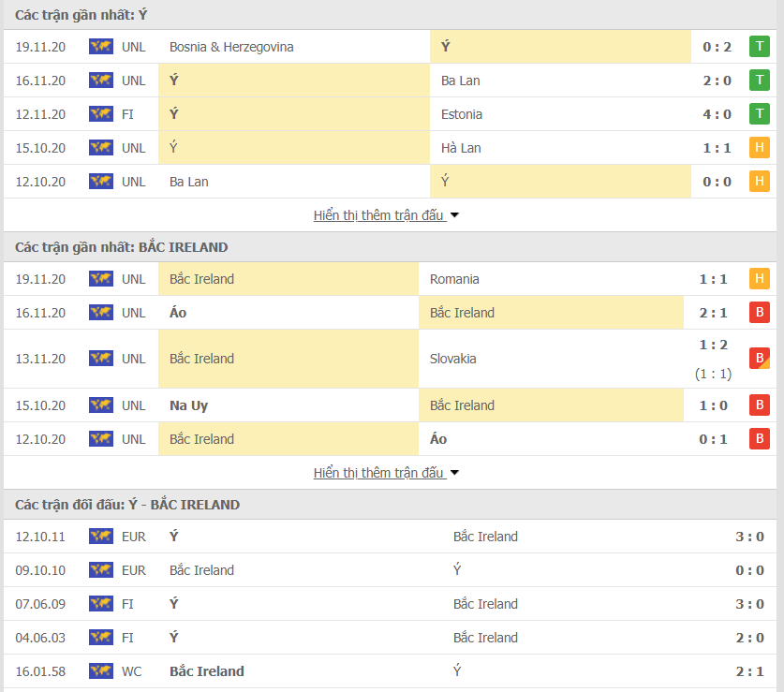Click the green T result badge for Ý vs Ba Lan
This screenshot has width=784, height=692.
coord(759,81)
